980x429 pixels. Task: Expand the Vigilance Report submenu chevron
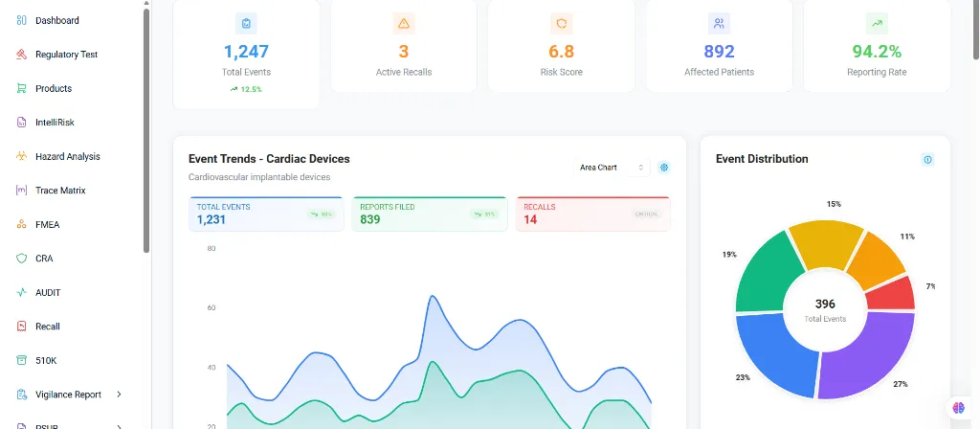(x=120, y=395)
